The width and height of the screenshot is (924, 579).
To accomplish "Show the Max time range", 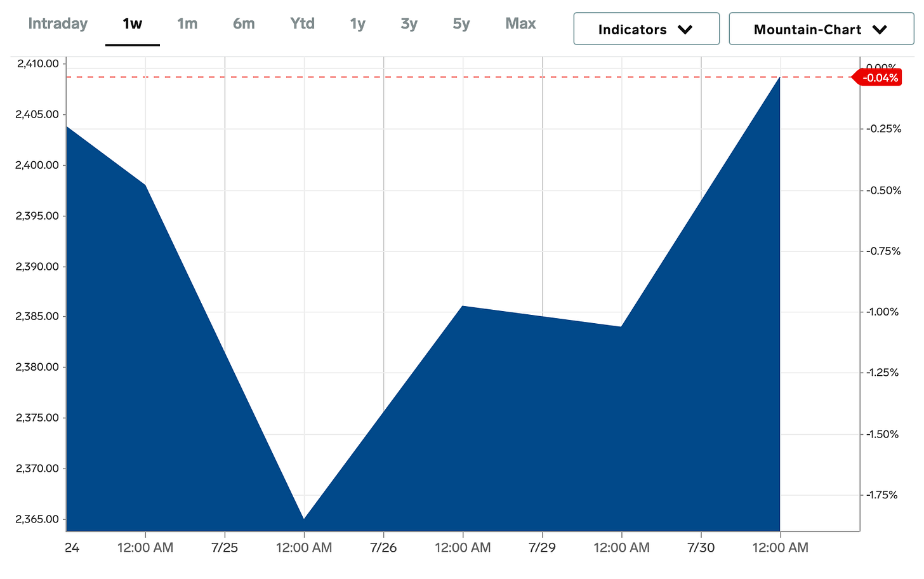I will (x=520, y=24).
